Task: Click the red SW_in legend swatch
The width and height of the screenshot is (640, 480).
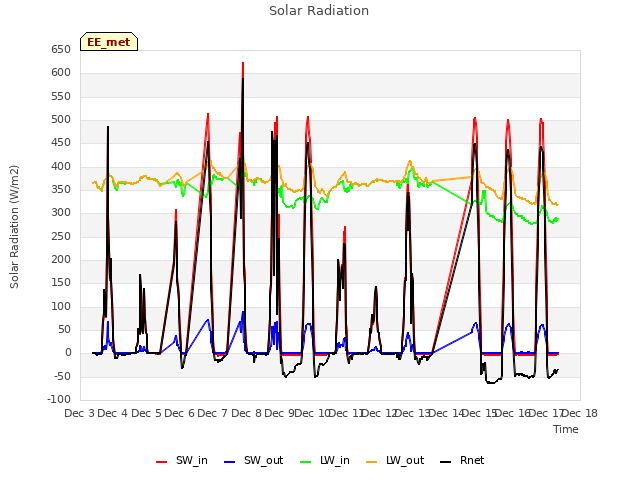Action: 162,462
